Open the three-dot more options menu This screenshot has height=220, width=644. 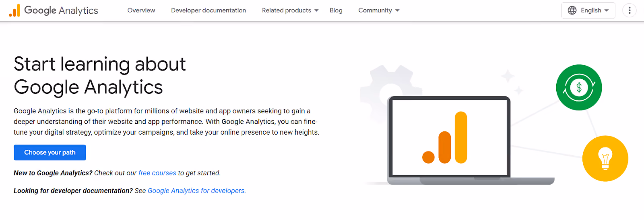630,10
